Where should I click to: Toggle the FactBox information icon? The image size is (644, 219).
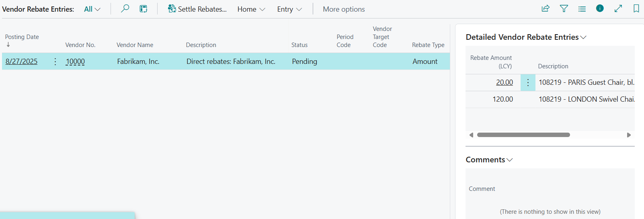point(600,8)
